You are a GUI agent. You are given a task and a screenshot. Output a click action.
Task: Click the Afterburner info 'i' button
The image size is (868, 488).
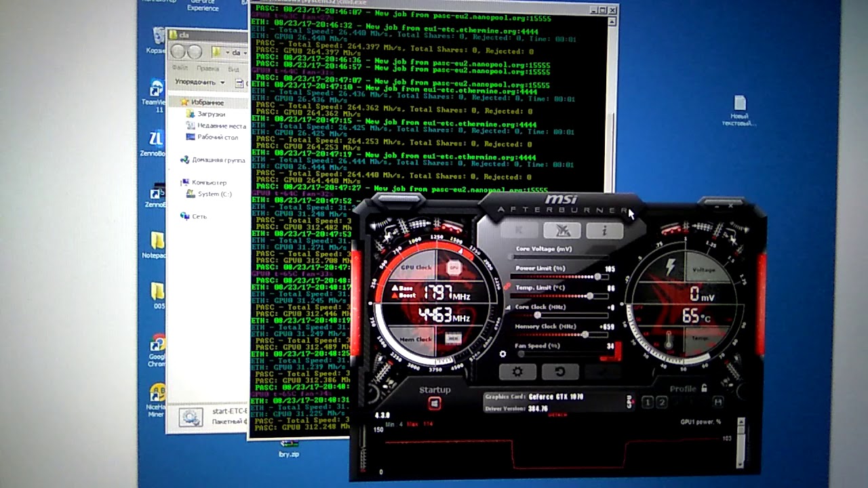tap(604, 231)
